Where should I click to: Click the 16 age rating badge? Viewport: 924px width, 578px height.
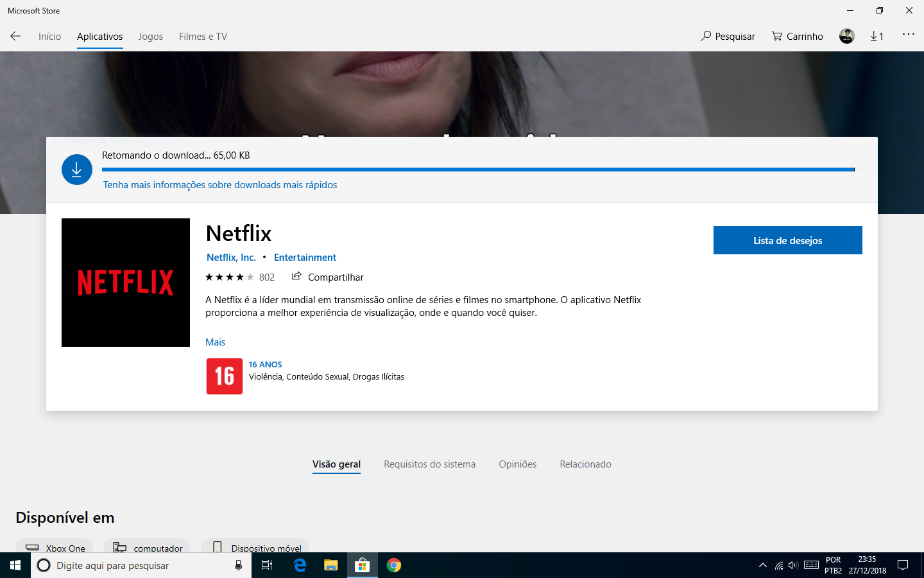(x=225, y=376)
